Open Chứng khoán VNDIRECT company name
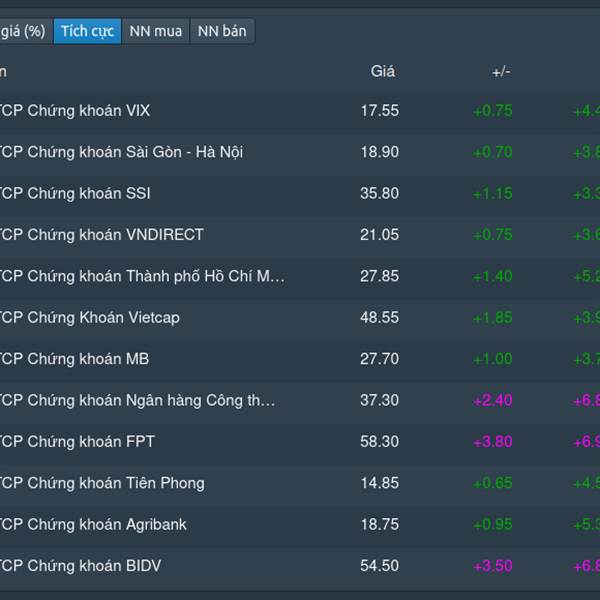This screenshot has width=600, height=600. [x=115, y=235]
